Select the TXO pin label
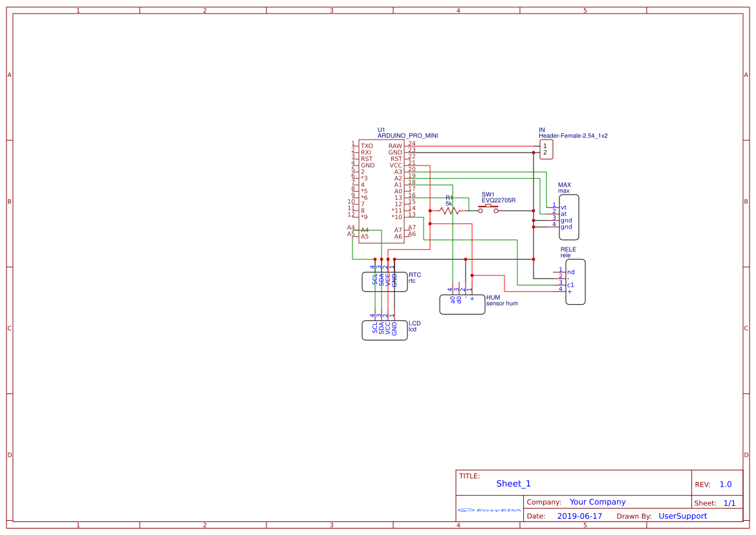 [x=367, y=146]
